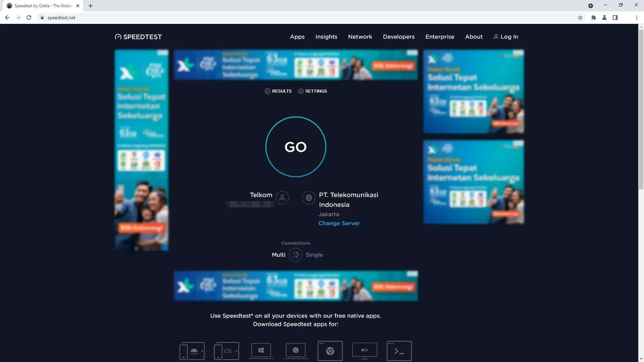The width and height of the screenshot is (644, 362).
Task: Toggle the Multi/Single connections switch
Action: [x=296, y=255]
